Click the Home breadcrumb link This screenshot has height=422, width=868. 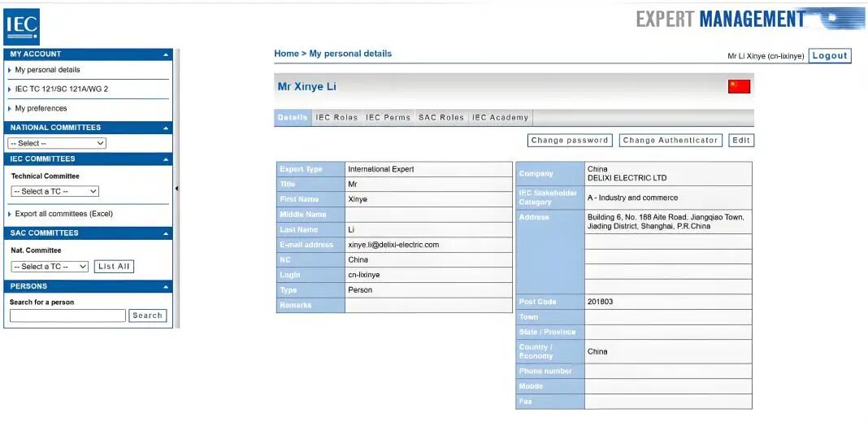tap(287, 54)
